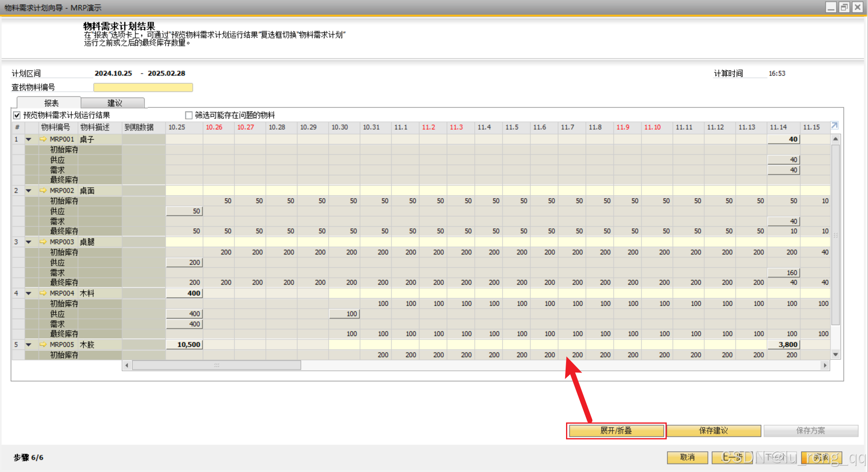
Task: Open MRP002 item via its link arrow
Action: pos(43,190)
